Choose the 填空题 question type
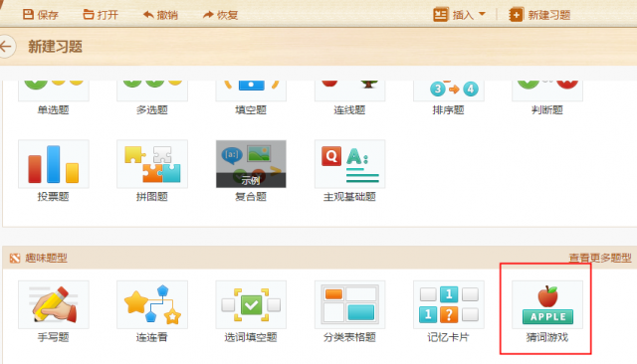637x364 pixels. pos(251,97)
